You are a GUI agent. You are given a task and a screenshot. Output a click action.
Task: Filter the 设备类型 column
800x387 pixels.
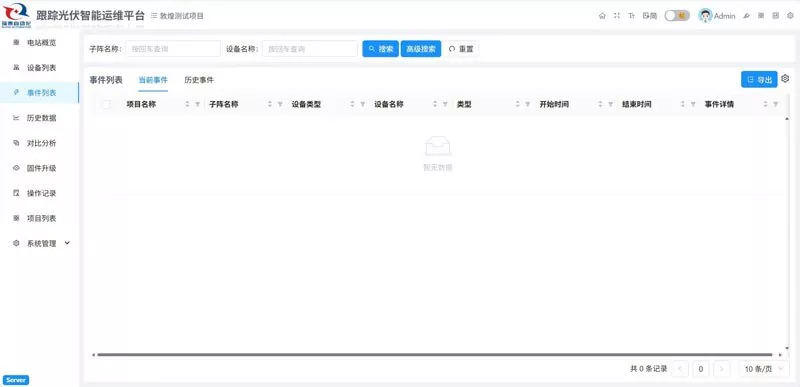point(363,105)
